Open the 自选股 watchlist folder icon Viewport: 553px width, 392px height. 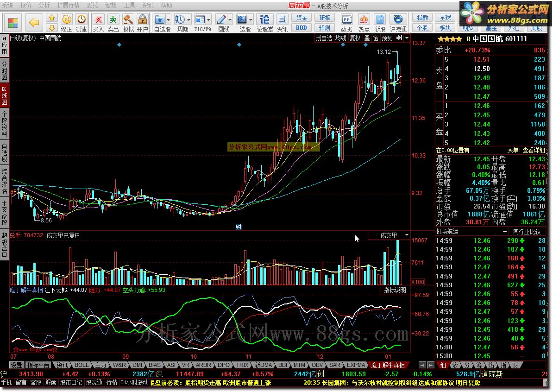coord(160,19)
